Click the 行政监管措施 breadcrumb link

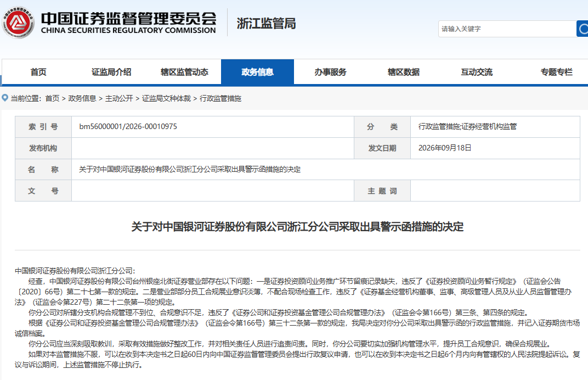(x=220, y=98)
